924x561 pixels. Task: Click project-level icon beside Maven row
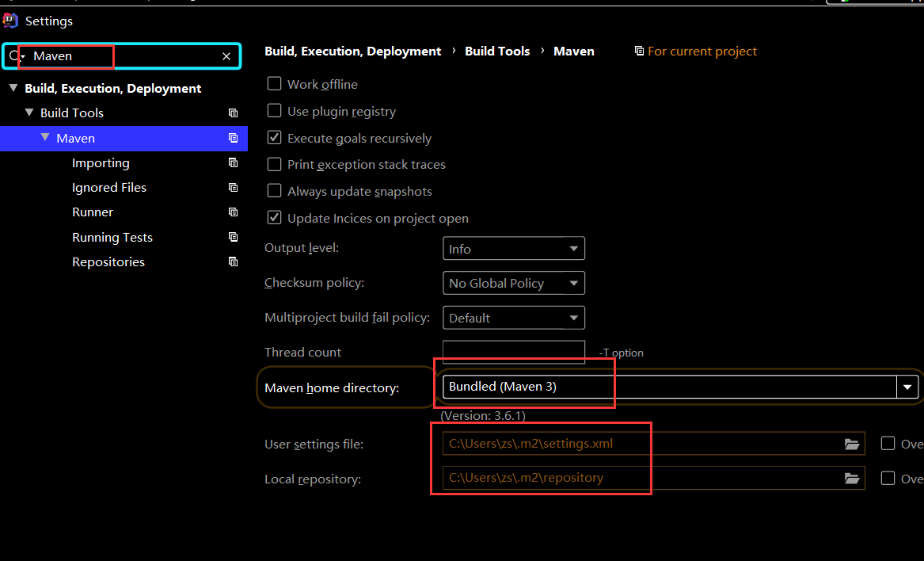point(234,138)
